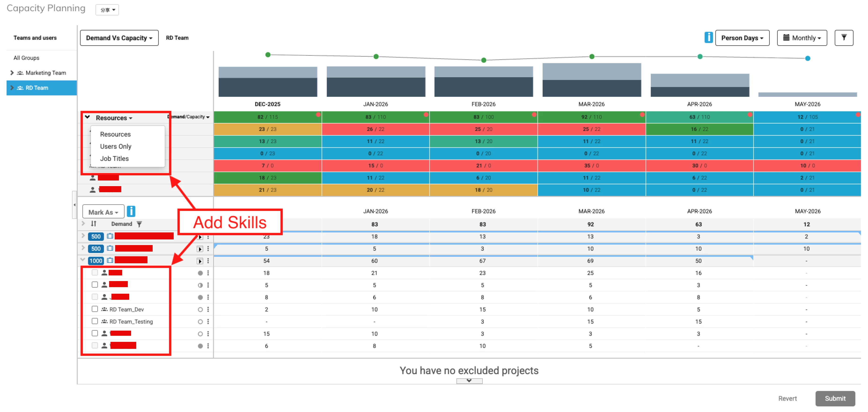Click the Revert link
Image resolution: width=868 pixels, height=412 pixels.
pyautogui.click(x=787, y=398)
